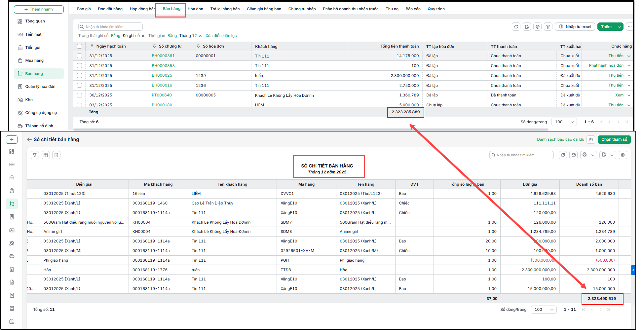
Task: Open Công cụ dụng cụ in sidebar
Action: tap(41, 113)
